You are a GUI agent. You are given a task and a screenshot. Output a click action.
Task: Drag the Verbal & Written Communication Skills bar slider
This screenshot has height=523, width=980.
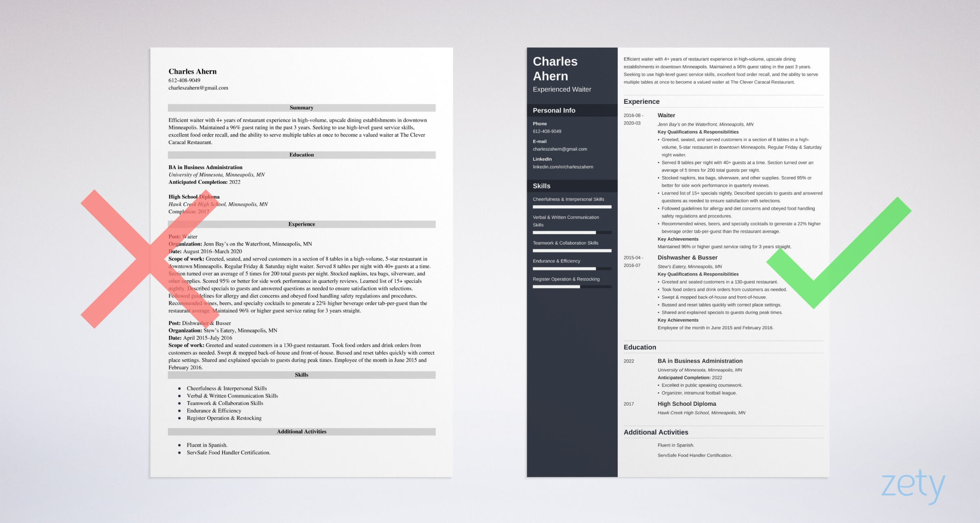595,232
